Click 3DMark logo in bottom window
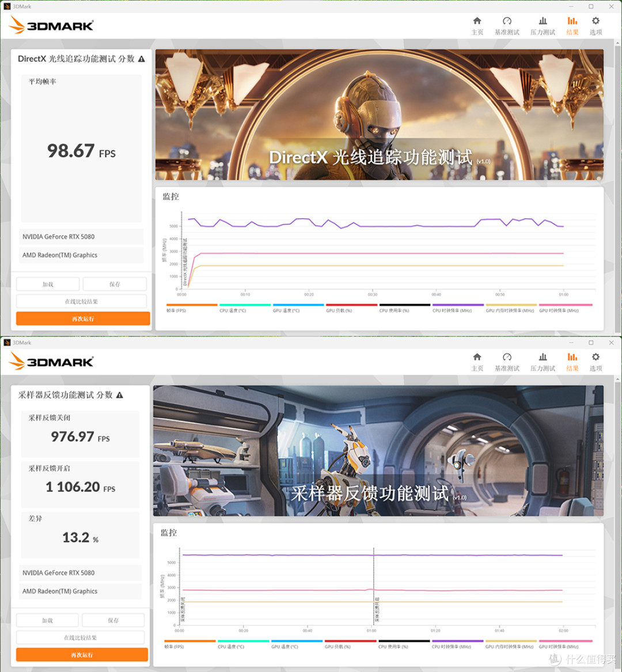This screenshot has width=622, height=672. (51, 361)
